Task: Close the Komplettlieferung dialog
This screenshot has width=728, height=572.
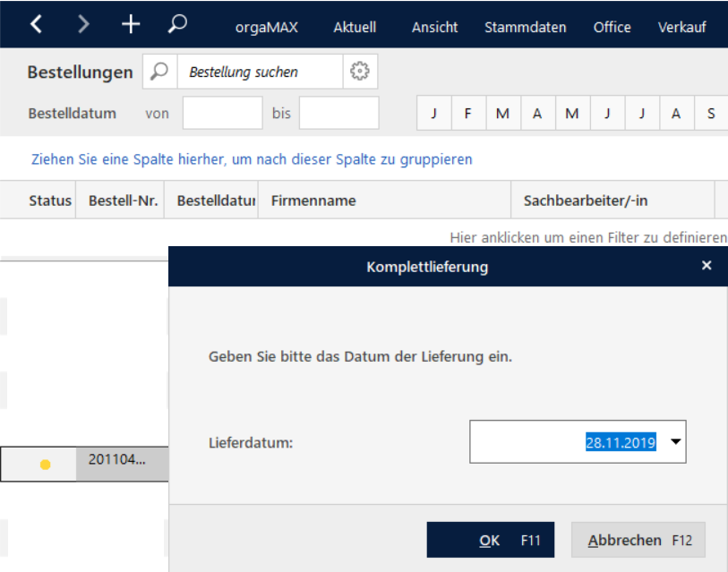Action: point(707,265)
